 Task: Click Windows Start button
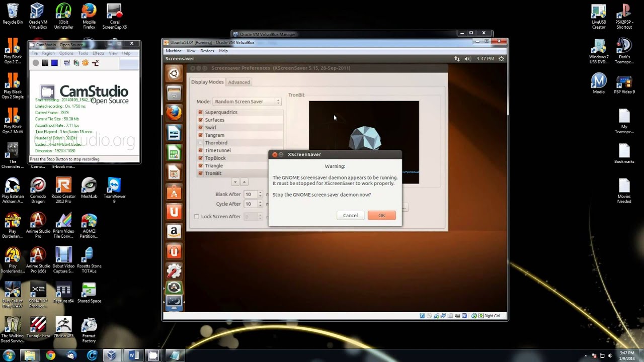pyautogui.click(x=10, y=355)
